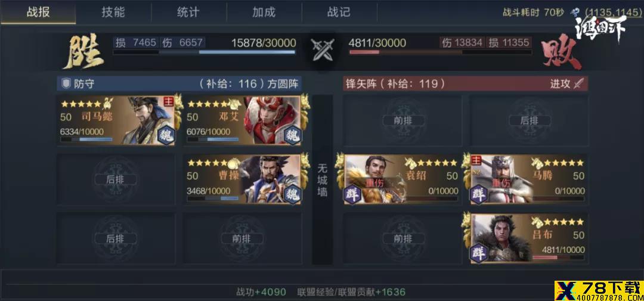
Task: Click the 群 faction badge on 吕布
Action: pyautogui.click(x=478, y=253)
